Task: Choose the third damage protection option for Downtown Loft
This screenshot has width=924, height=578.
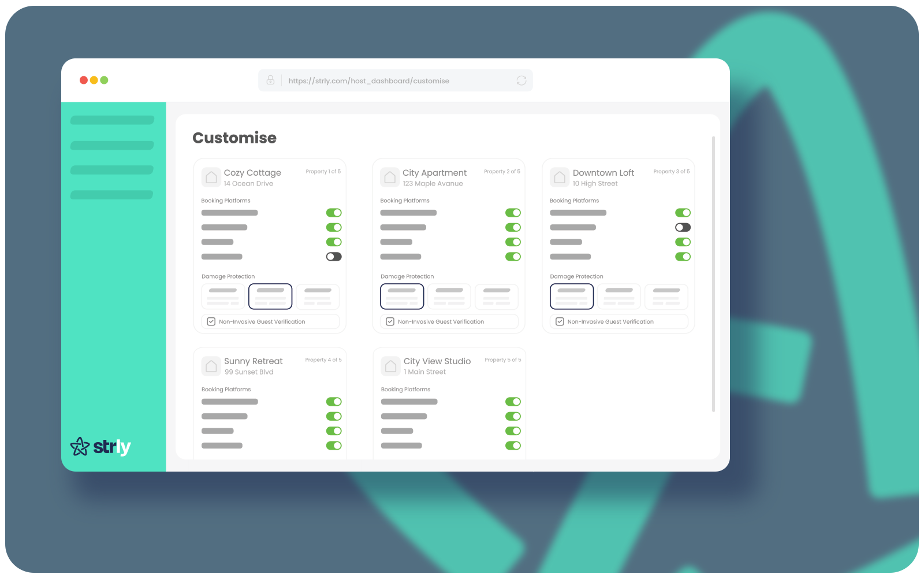Action: [x=666, y=297]
